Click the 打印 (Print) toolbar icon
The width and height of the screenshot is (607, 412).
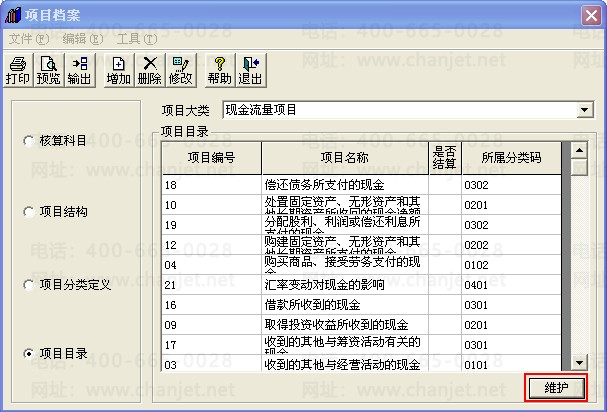18,70
